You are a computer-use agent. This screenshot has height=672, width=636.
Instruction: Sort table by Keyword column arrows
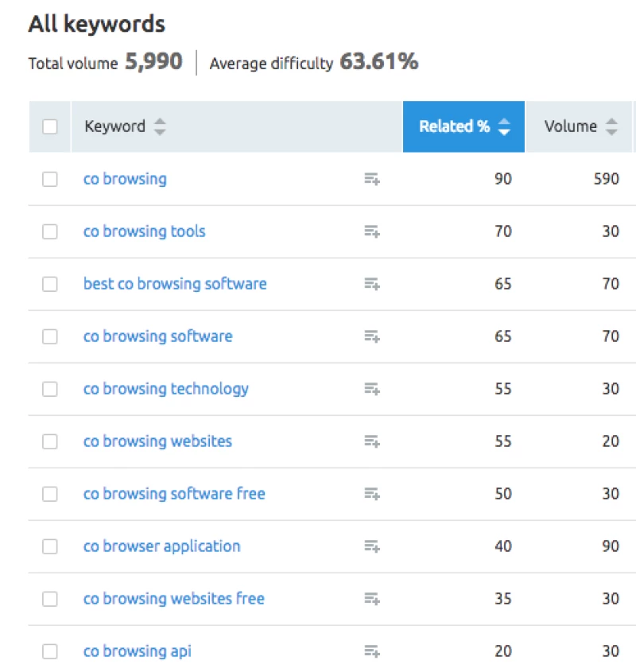tap(160, 126)
